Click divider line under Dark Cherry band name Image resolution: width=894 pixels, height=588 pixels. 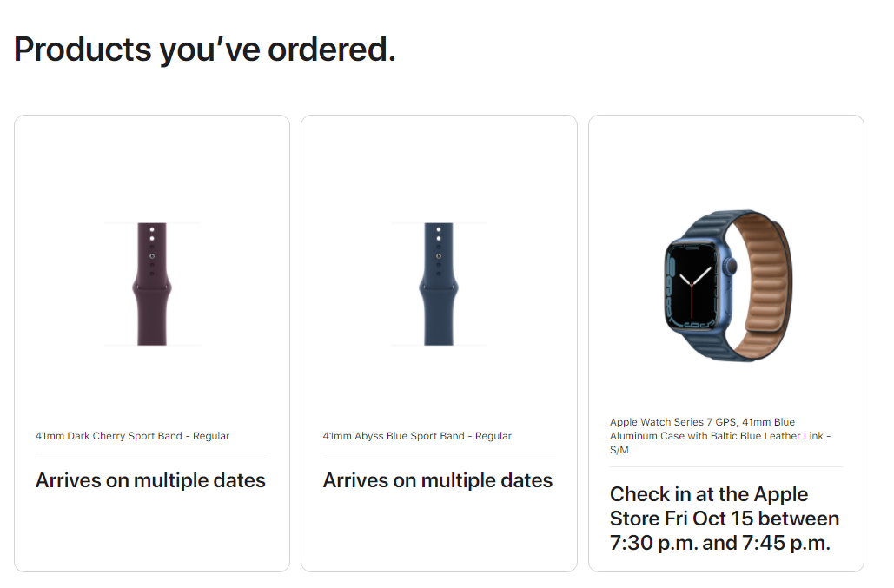152,453
